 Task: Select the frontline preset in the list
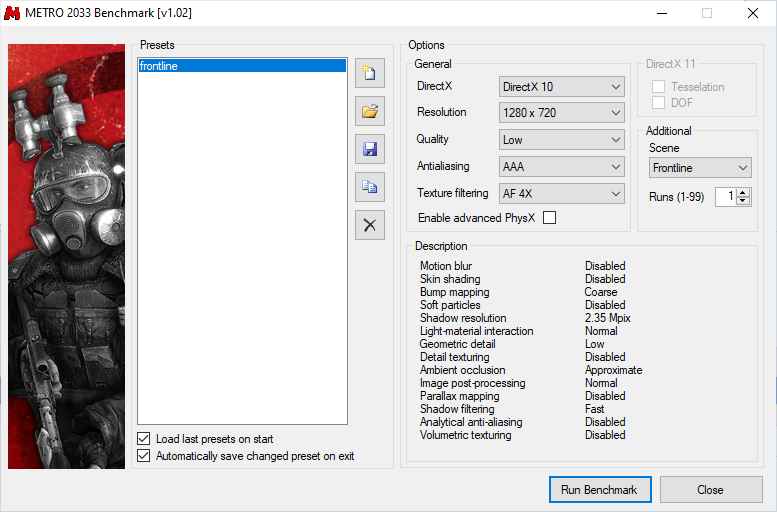242,66
